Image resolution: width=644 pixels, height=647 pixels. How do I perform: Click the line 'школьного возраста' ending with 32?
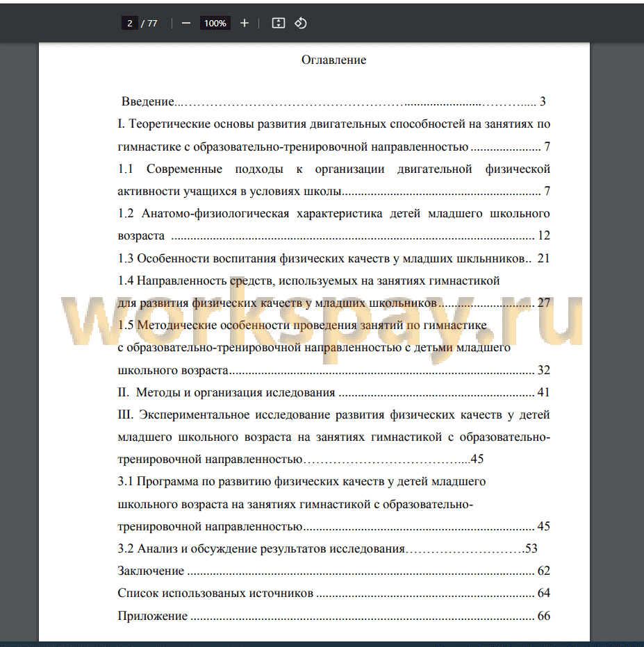[x=333, y=370]
